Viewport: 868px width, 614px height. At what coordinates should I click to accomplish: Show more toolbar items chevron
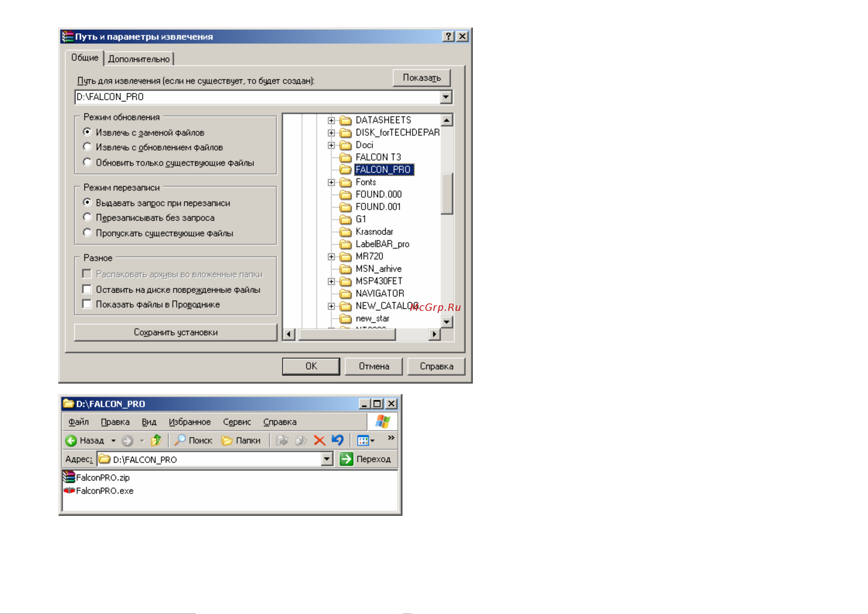[x=391, y=438]
